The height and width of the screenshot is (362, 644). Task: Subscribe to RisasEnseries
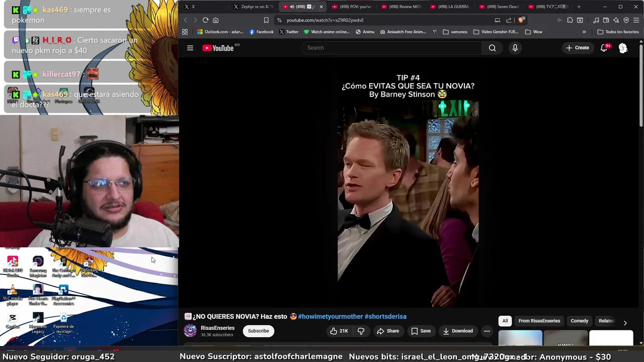[258, 331]
